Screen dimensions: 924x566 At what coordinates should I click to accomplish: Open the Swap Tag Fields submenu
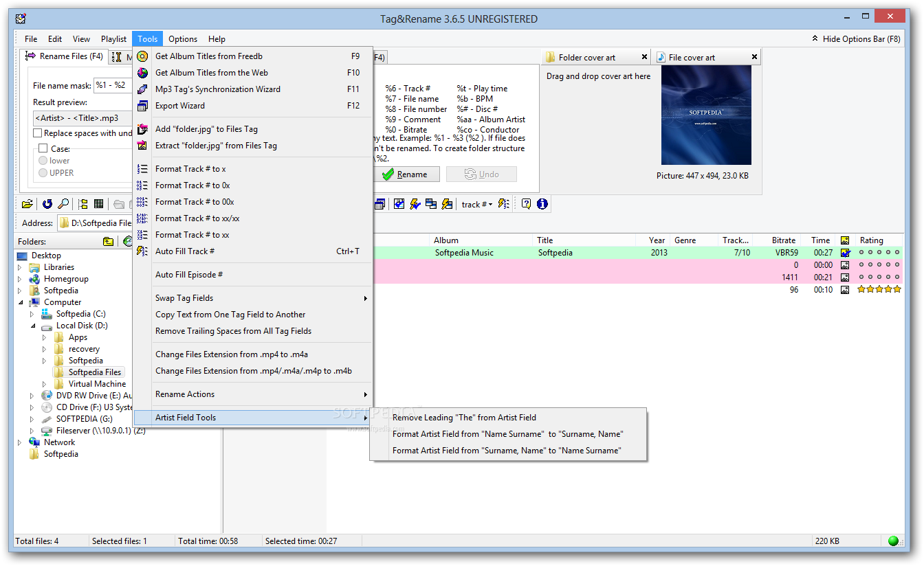(x=253, y=298)
